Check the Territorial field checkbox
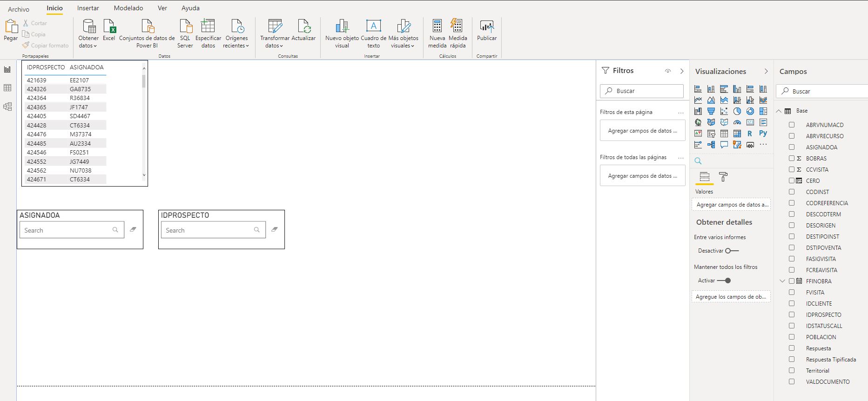 click(x=792, y=370)
